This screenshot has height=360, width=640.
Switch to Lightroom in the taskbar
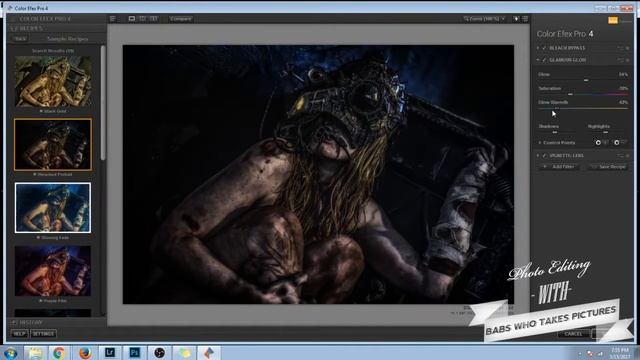click(110, 353)
